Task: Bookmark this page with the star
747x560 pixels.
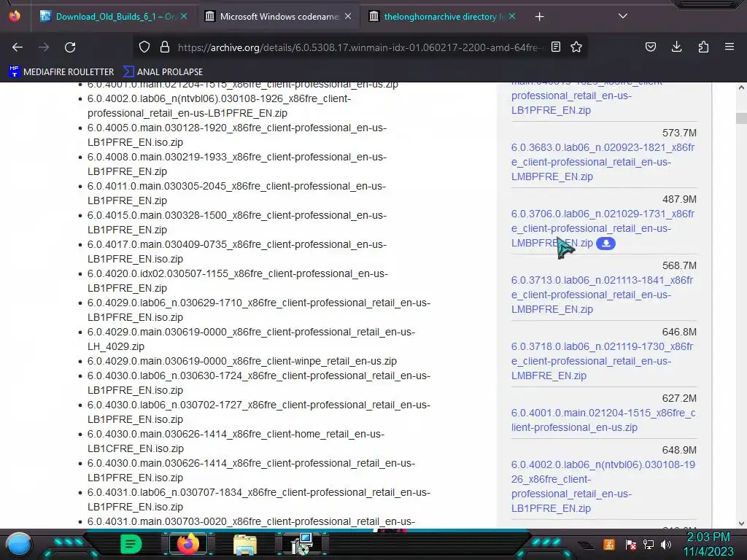Action: point(576,47)
